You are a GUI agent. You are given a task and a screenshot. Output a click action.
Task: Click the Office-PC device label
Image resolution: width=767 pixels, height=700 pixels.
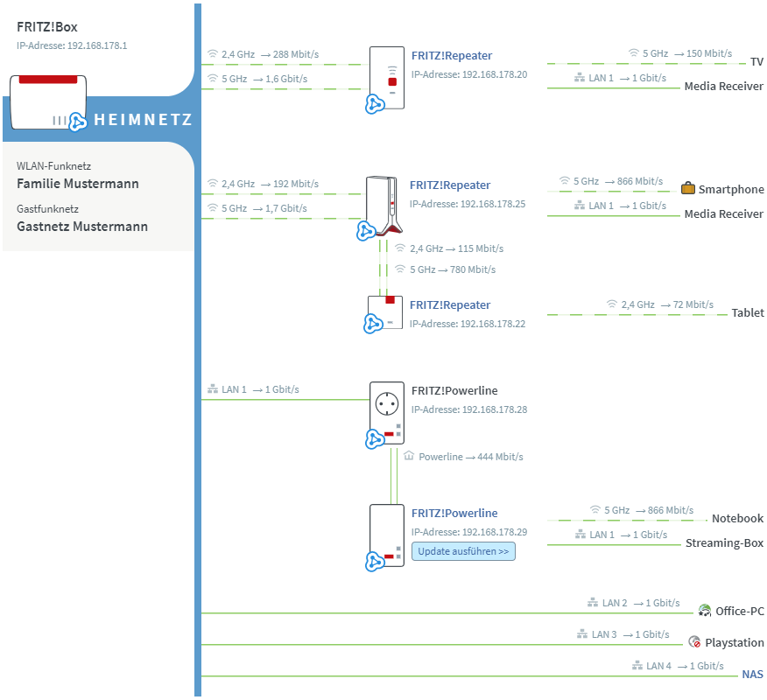[739, 611]
